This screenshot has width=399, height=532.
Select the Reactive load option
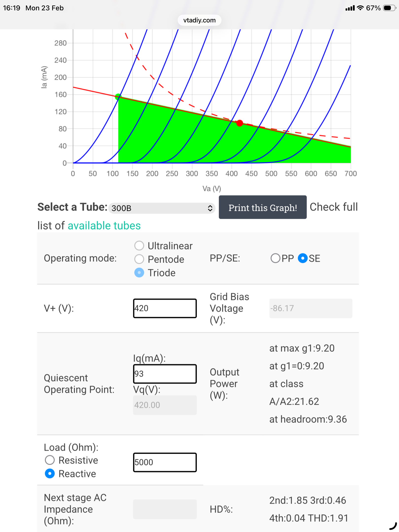coord(50,474)
